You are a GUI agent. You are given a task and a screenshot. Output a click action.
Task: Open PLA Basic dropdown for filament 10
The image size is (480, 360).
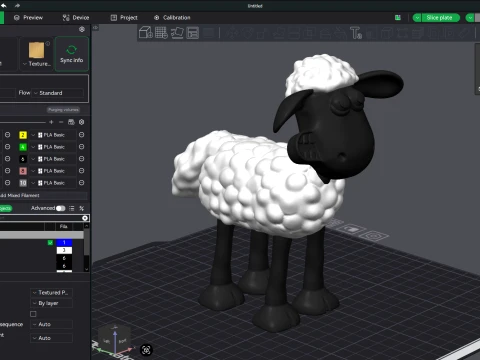53,183
